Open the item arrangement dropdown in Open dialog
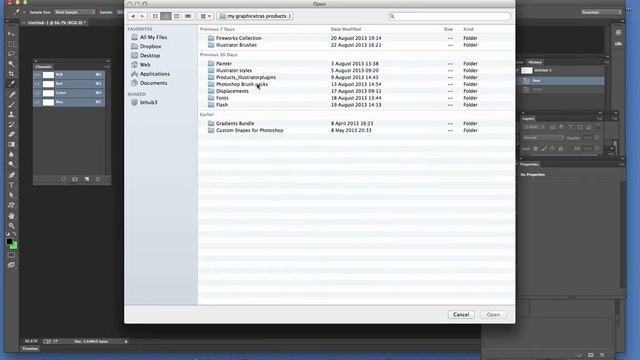 coord(206,16)
